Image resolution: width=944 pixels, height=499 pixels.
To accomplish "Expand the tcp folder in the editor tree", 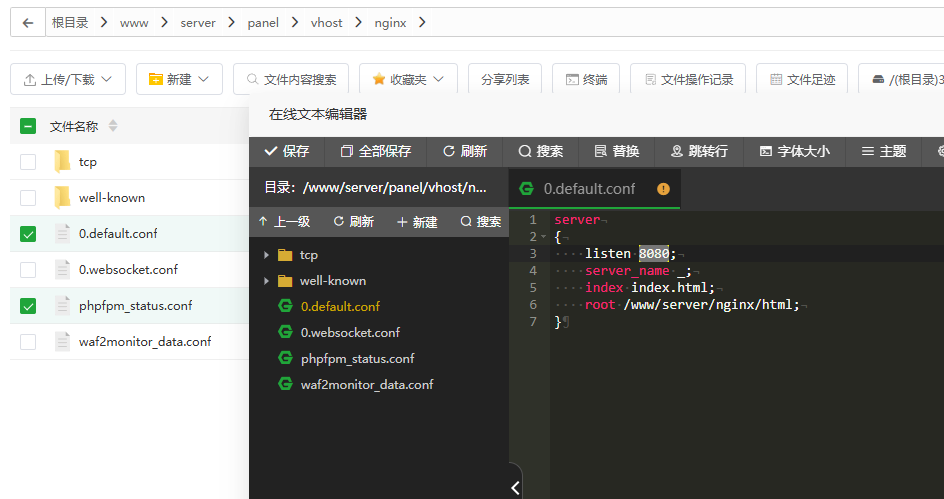I will coord(266,255).
